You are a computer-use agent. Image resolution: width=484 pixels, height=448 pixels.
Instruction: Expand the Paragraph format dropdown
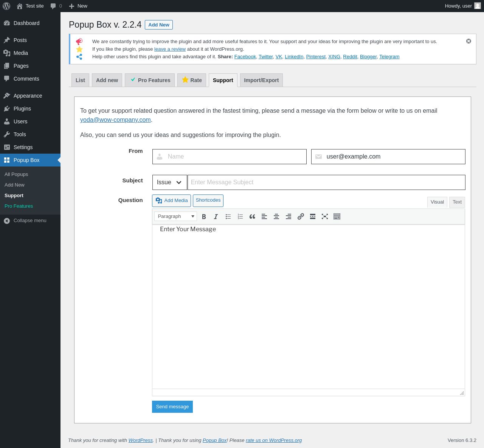pyautogui.click(x=175, y=216)
